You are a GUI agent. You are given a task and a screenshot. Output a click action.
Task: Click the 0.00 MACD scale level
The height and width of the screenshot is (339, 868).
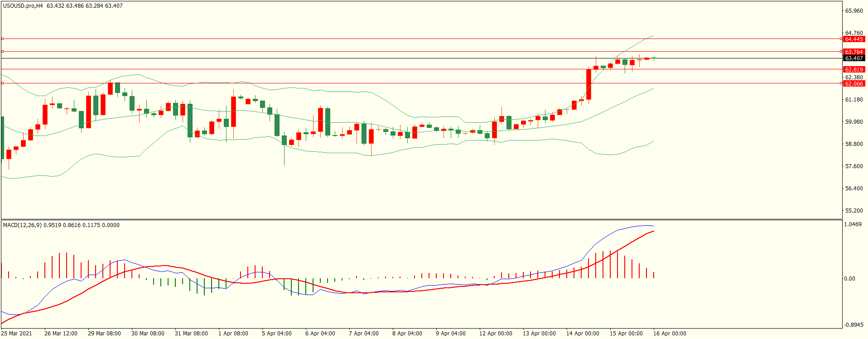[849, 279]
